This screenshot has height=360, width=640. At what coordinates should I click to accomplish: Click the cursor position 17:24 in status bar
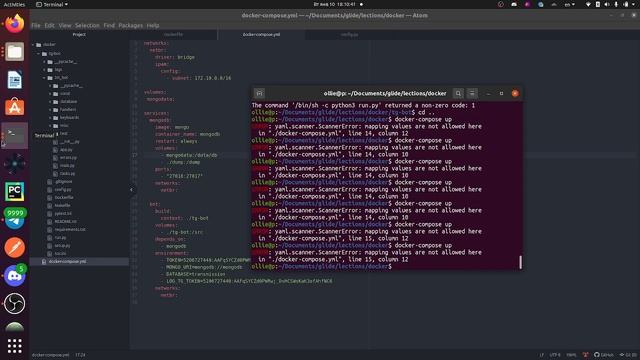tap(80, 355)
